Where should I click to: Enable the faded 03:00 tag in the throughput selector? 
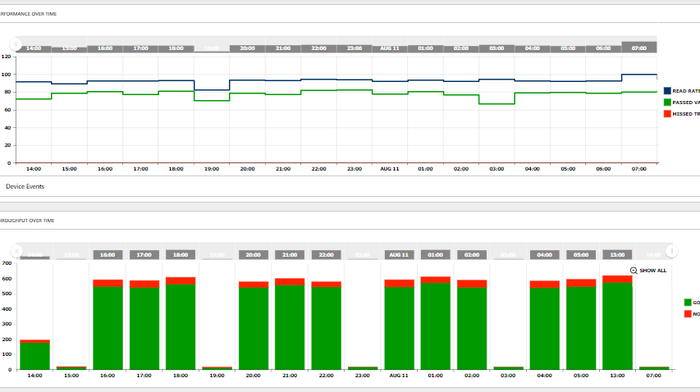(x=508, y=255)
